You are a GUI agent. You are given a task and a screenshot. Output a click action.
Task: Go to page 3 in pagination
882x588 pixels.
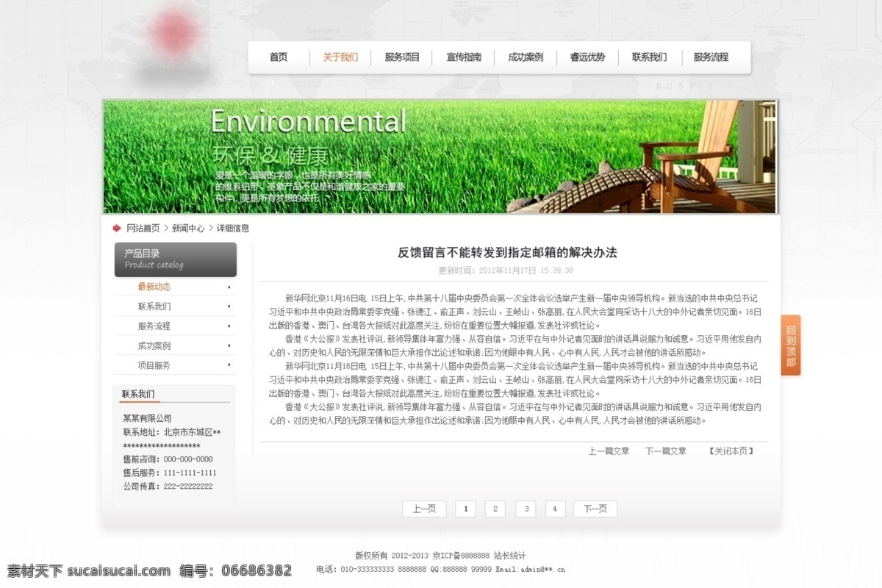pyautogui.click(x=526, y=509)
